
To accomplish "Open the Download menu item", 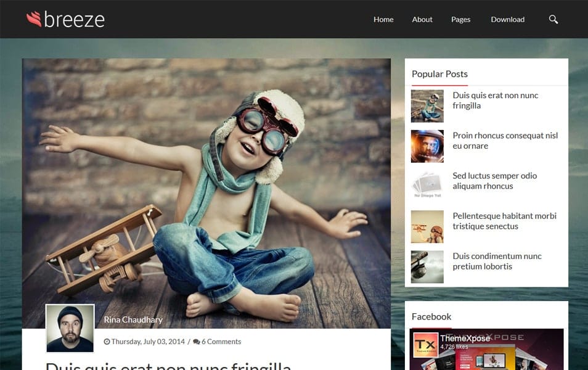I will coord(507,19).
